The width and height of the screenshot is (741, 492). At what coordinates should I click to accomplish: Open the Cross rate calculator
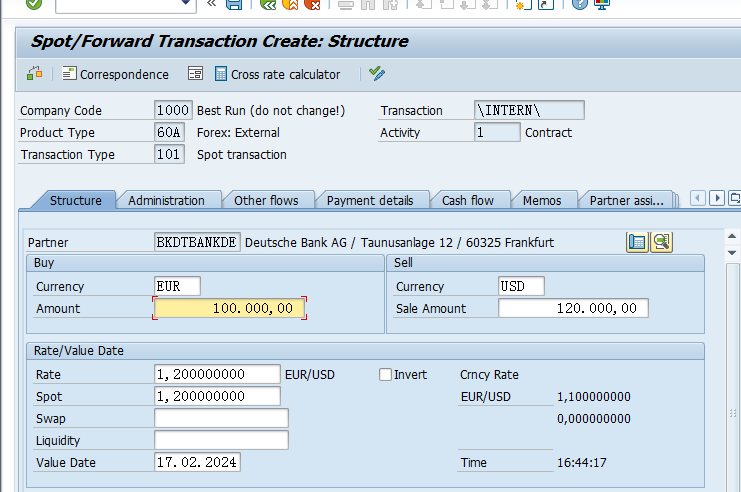[x=277, y=74]
